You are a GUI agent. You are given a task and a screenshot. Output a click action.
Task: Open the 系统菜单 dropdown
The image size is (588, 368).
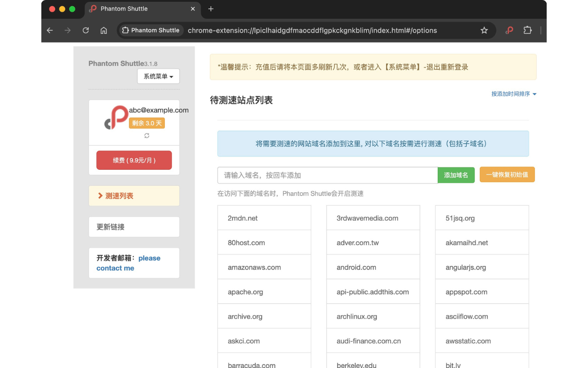(158, 76)
